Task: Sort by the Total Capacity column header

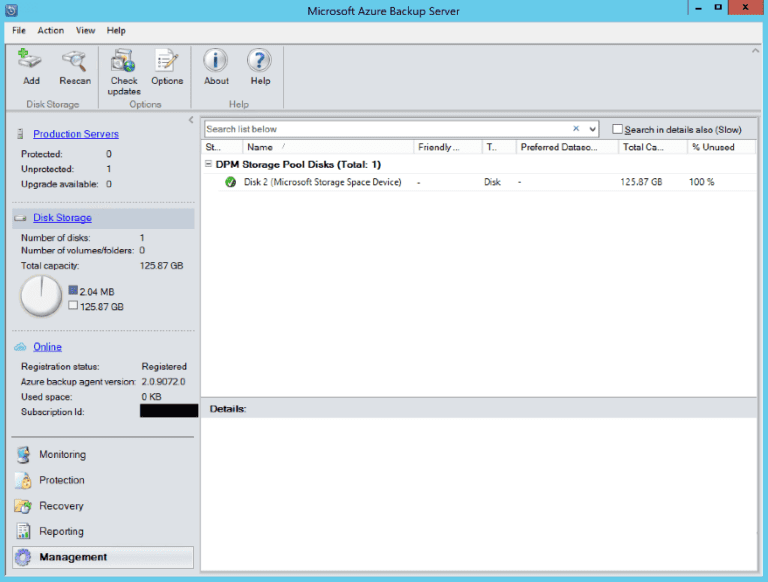Action: pyautogui.click(x=652, y=147)
